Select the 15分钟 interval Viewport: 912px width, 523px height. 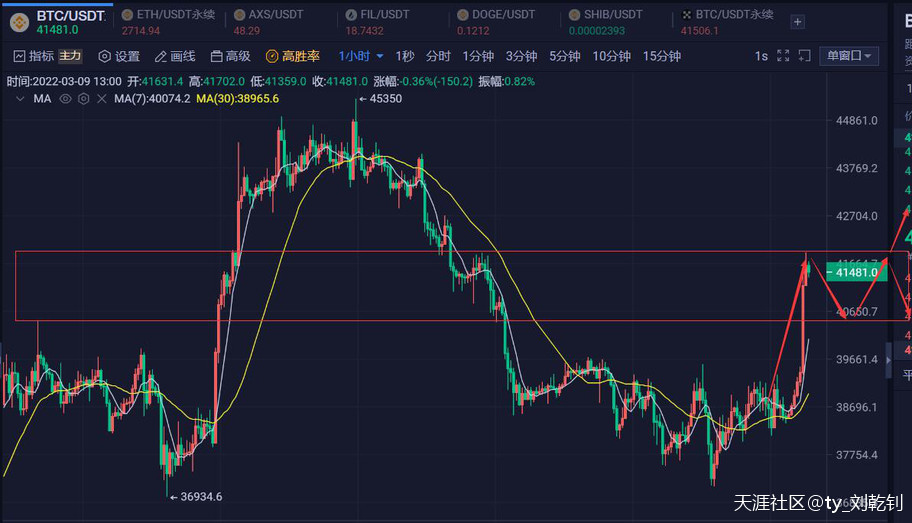(662, 56)
